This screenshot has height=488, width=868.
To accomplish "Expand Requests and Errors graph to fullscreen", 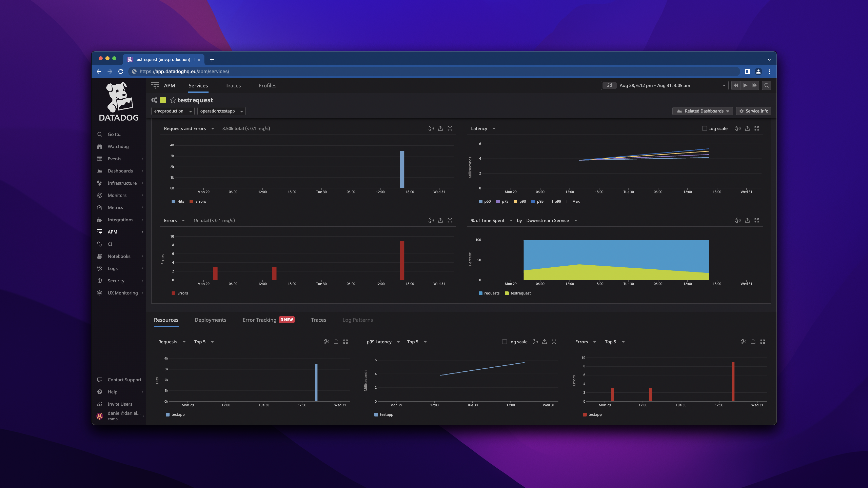I will click(450, 129).
